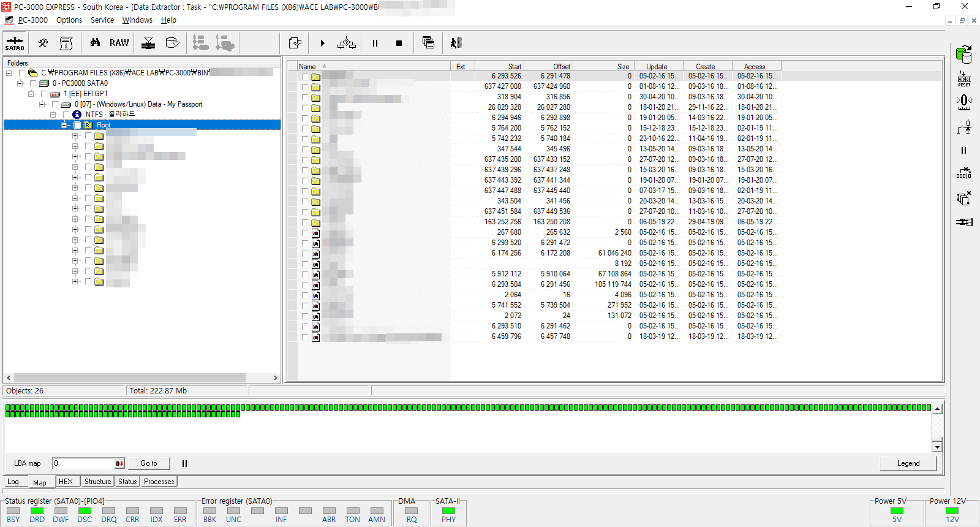Click the green disk copy icon
Image resolution: width=980 pixels, height=527 pixels.
click(964, 55)
